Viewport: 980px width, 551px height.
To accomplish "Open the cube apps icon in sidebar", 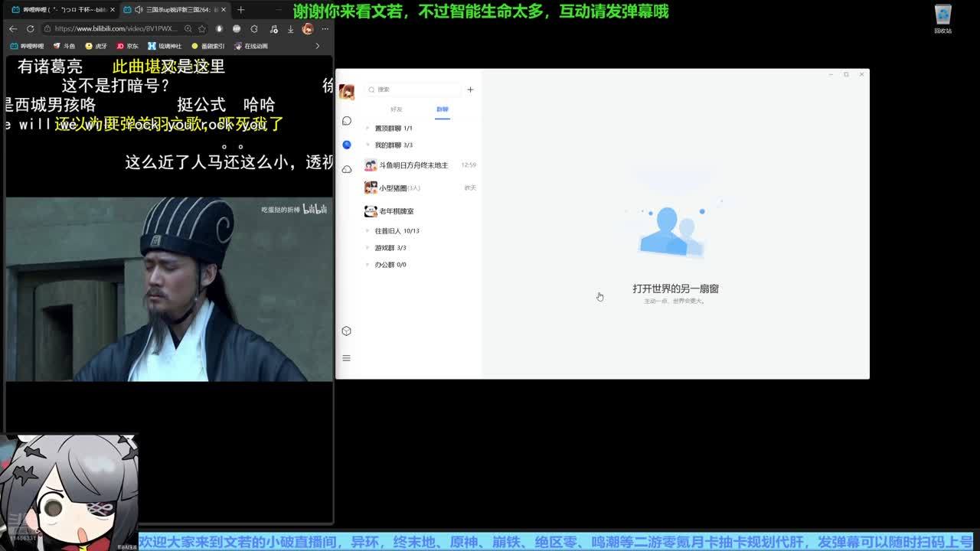I will coord(346,331).
